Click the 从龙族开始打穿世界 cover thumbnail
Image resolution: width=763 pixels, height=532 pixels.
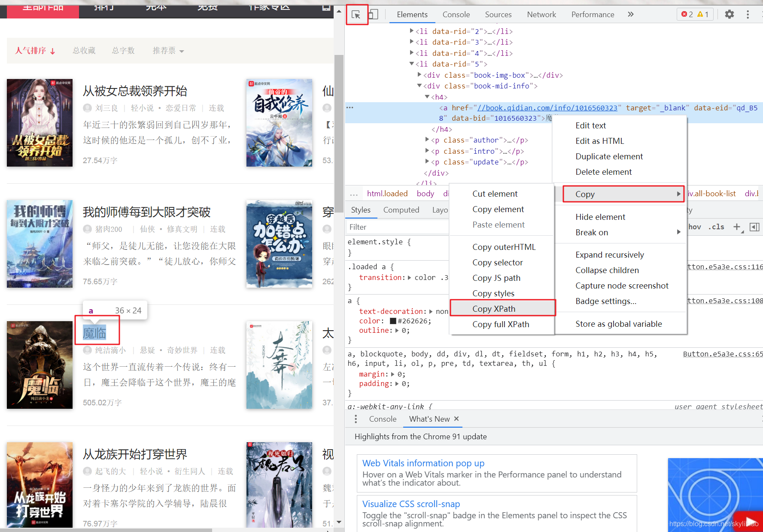click(40, 485)
